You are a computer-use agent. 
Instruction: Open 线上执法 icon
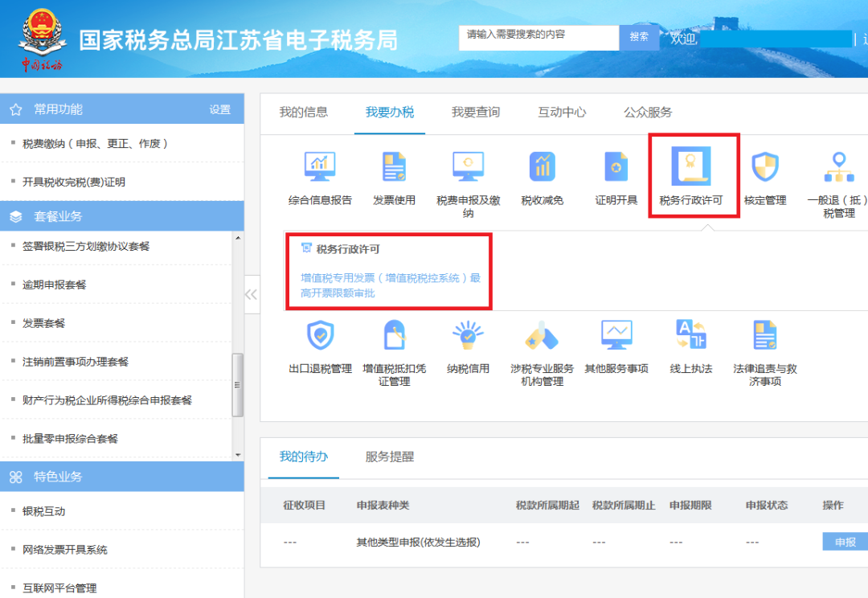pyautogui.click(x=690, y=334)
